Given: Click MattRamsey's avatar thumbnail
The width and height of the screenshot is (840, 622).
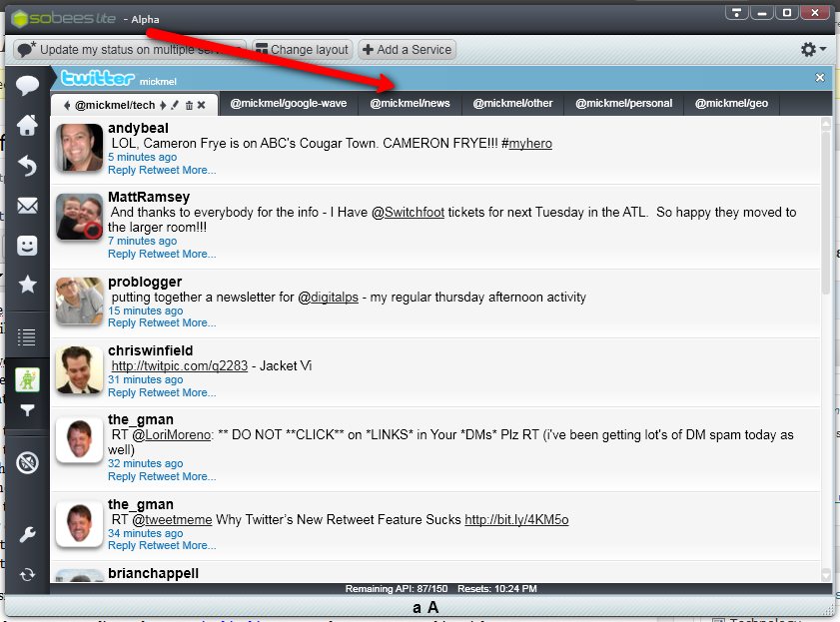Looking at the screenshot, I should tap(79, 217).
